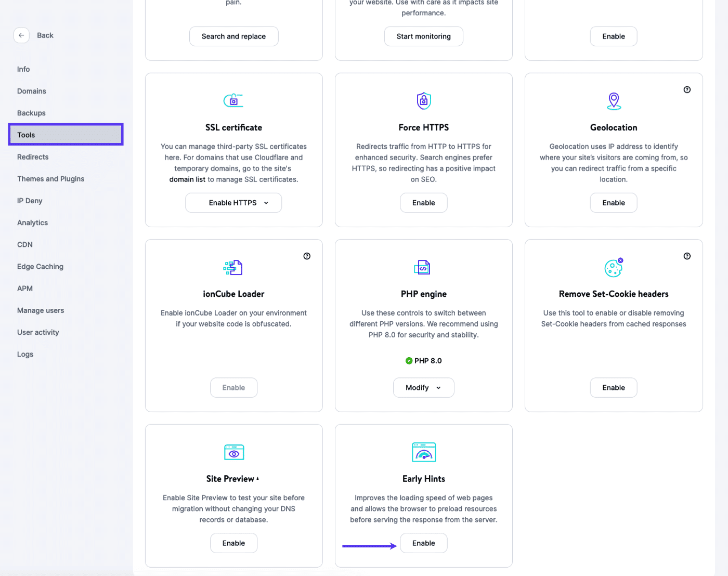
Task: Open help on the ionCube Loader card
Action: coord(307,256)
